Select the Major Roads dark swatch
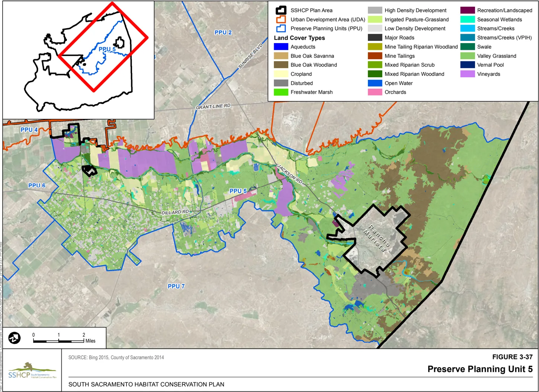Screen dimensions: 539x392 (x=375, y=38)
